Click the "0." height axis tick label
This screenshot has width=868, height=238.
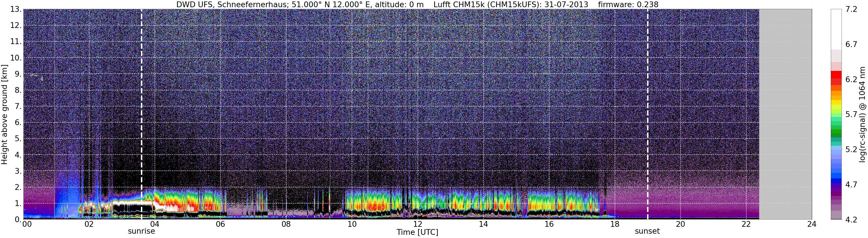(x=18, y=220)
